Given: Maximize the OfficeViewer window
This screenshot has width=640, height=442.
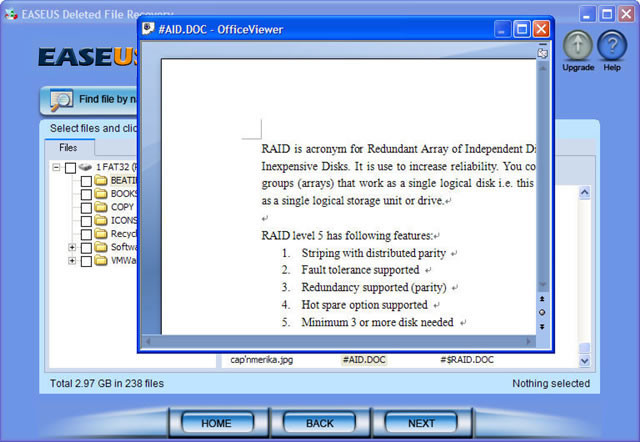Looking at the screenshot, I should [x=522, y=29].
